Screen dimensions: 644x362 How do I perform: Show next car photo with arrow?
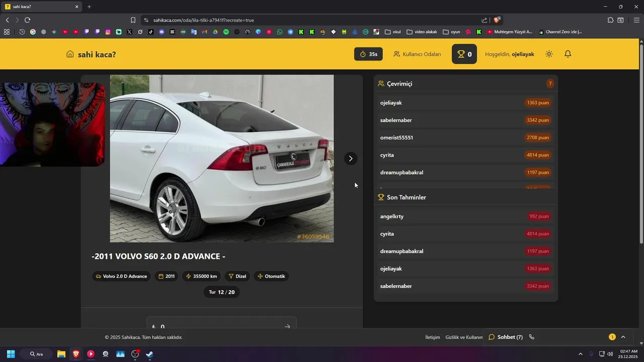pyautogui.click(x=351, y=158)
